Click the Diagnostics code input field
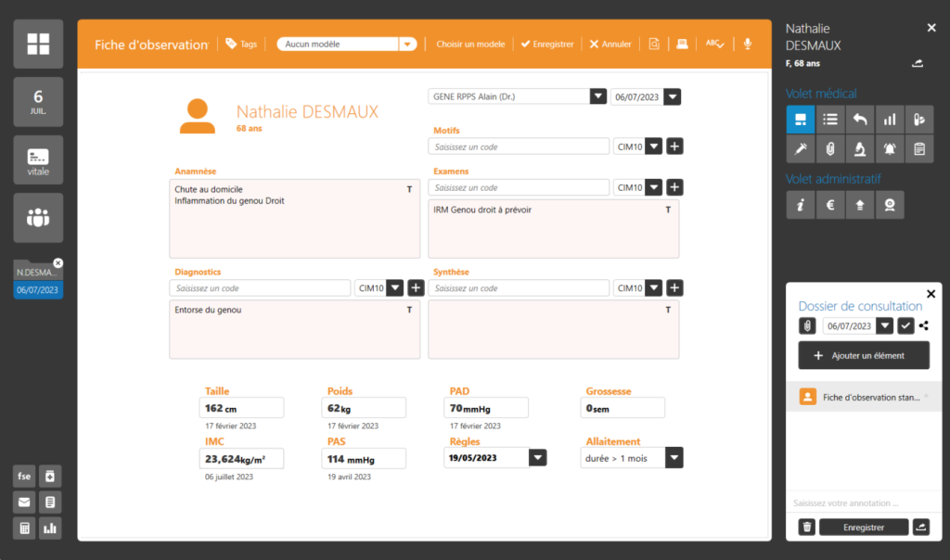Image resolution: width=950 pixels, height=560 pixels. click(x=260, y=288)
